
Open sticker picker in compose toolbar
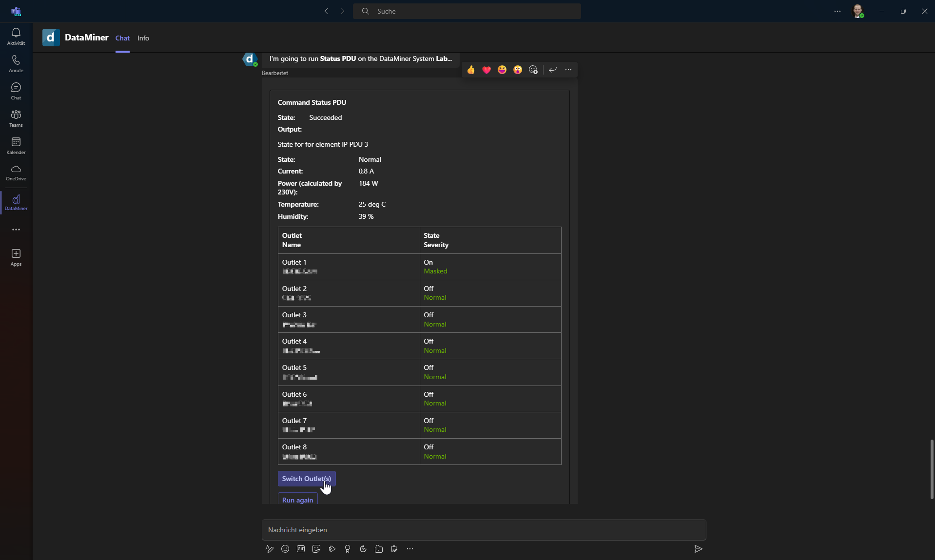click(x=316, y=549)
